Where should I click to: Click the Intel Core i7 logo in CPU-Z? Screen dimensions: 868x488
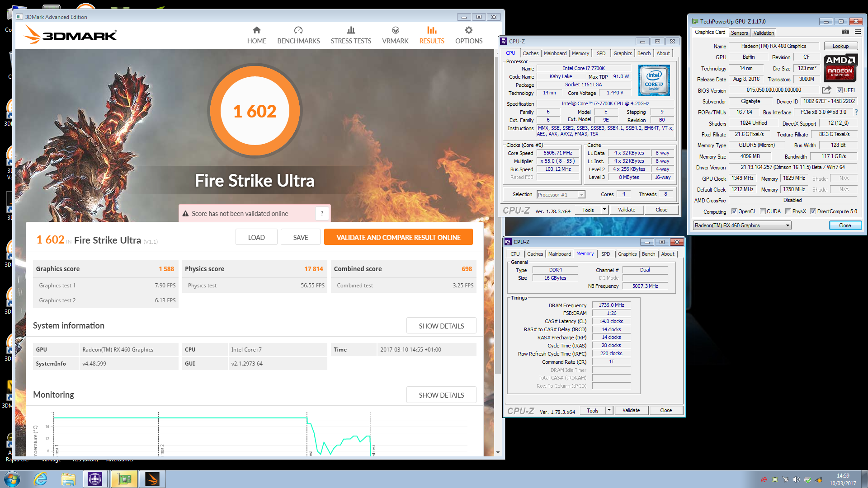pos(654,80)
